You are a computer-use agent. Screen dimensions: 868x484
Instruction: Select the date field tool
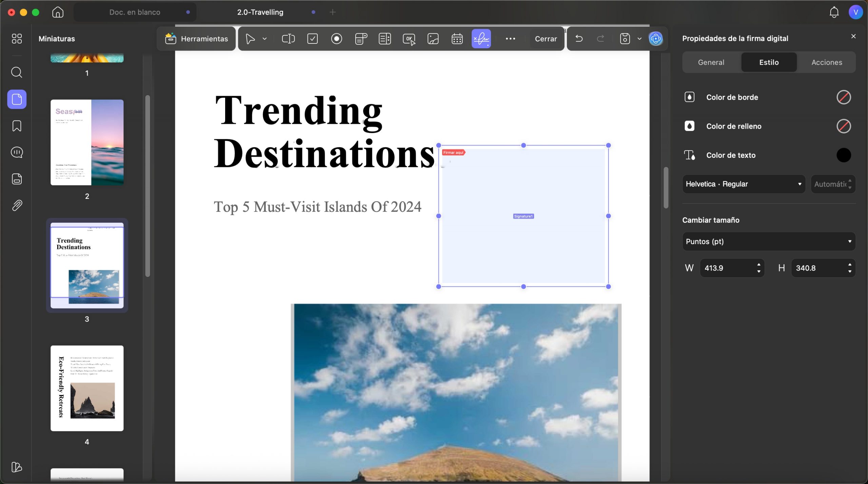click(457, 39)
